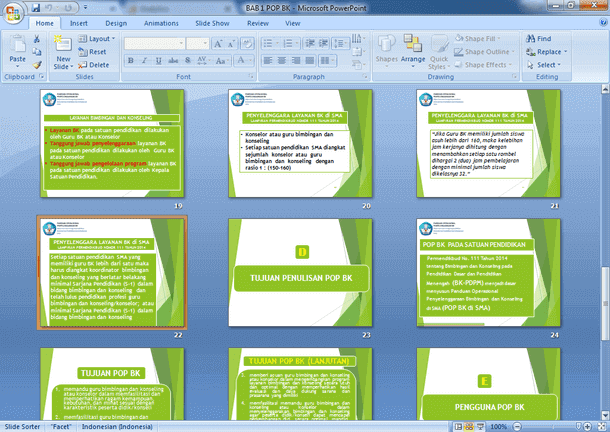The image size is (610, 432).
Task: Toggle Align Text Left
Action: tap(268, 60)
